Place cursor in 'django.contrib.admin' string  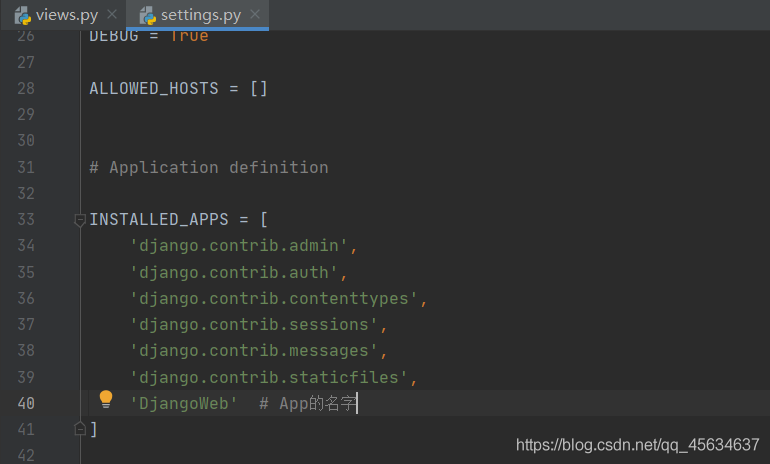[x=239, y=246]
